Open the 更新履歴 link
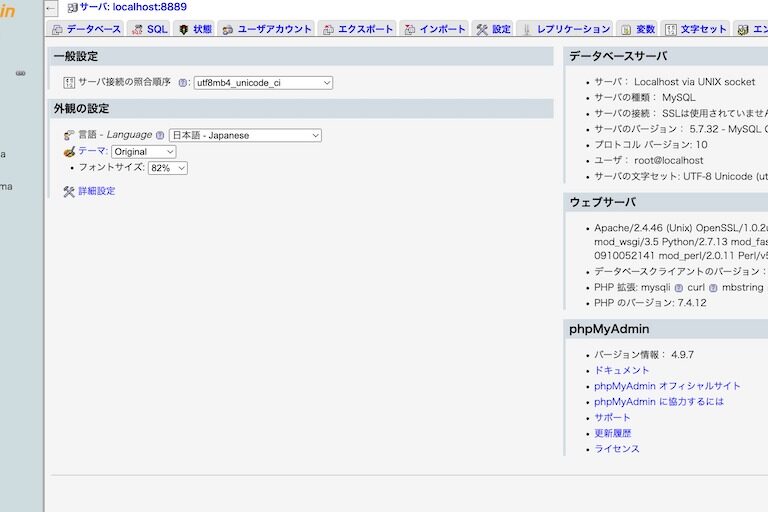Viewport: 768px width, 512px height. (x=613, y=433)
